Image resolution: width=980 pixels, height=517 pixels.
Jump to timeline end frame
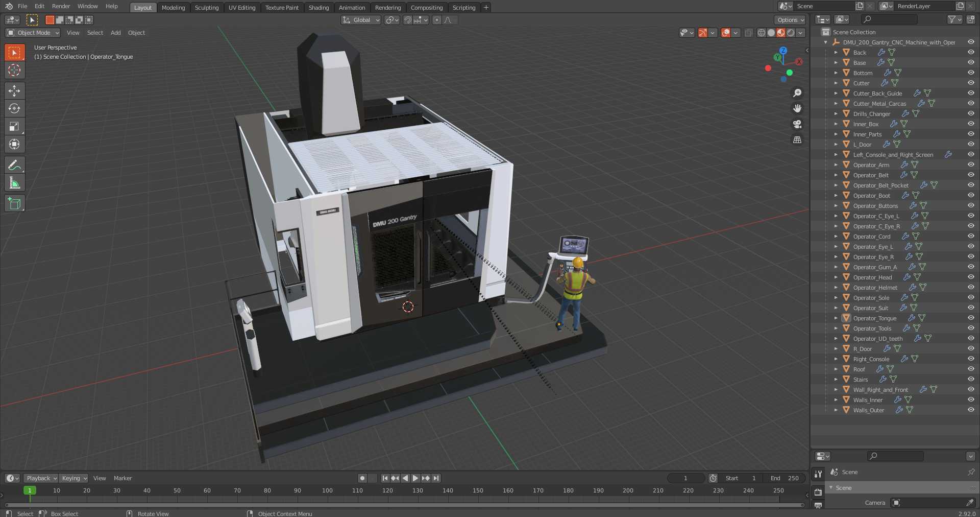click(x=436, y=478)
